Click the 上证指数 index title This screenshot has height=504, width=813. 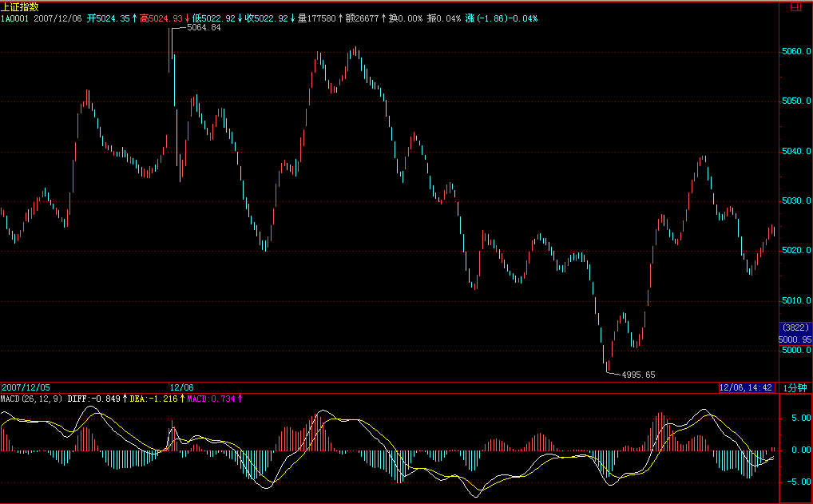(x=19, y=6)
